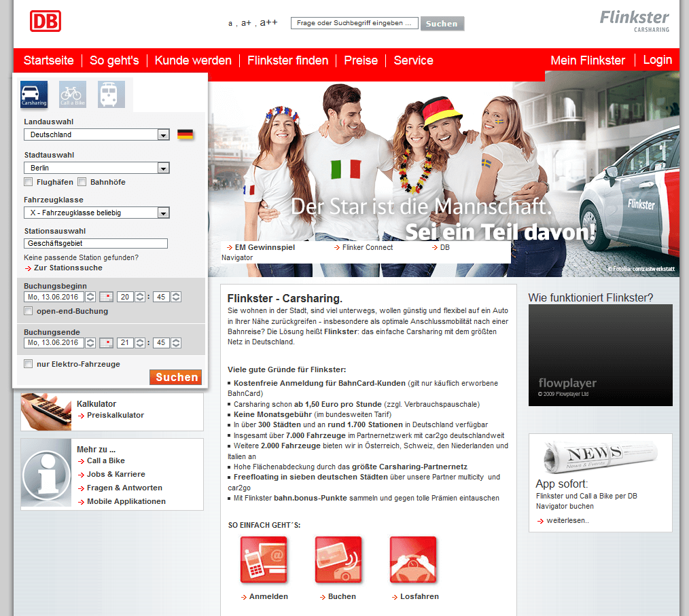
Task: Toggle the Flughäfen checkbox
Action: (x=29, y=182)
